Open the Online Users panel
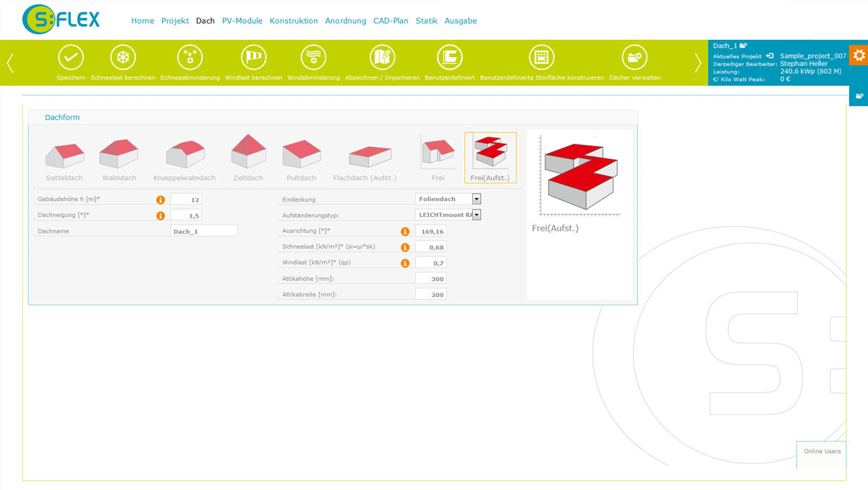 pyautogui.click(x=822, y=451)
